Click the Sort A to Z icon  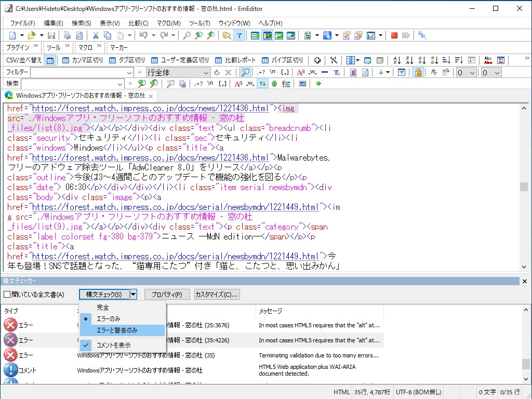click(x=396, y=60)
